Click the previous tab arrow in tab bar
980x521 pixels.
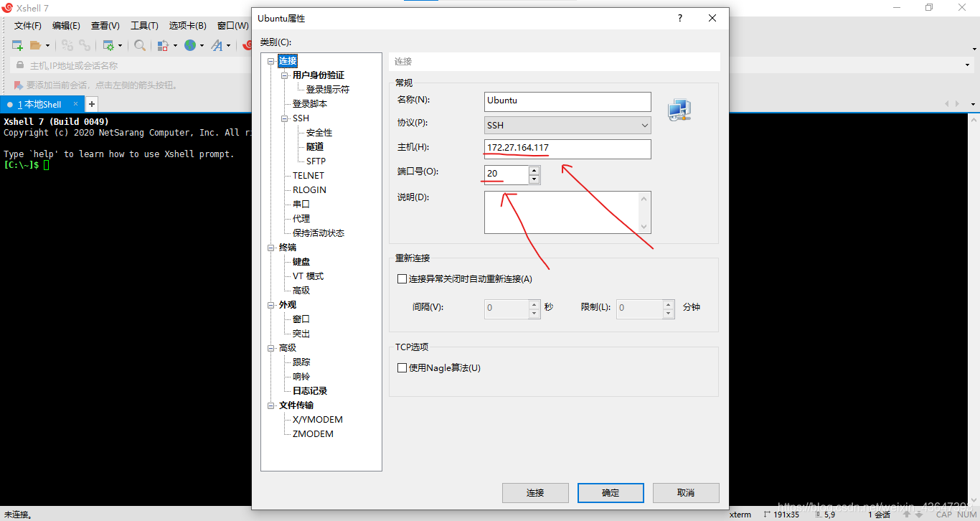[x=947, y=104]
